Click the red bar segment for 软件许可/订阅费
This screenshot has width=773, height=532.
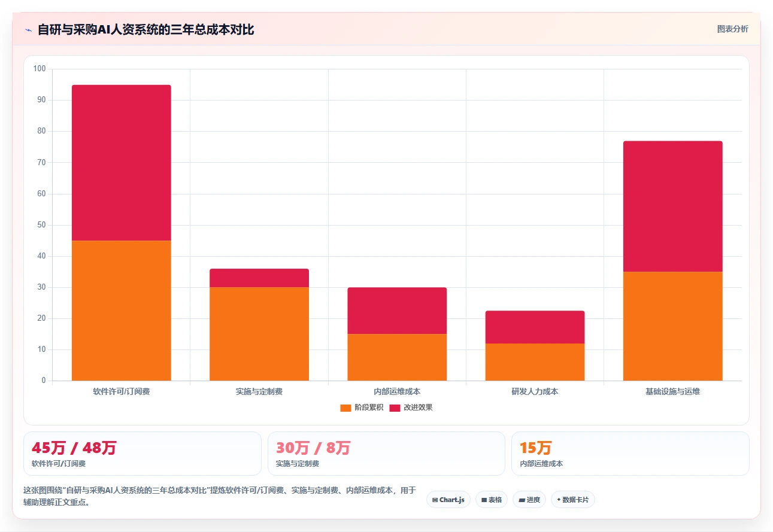(x=122, y=163)
